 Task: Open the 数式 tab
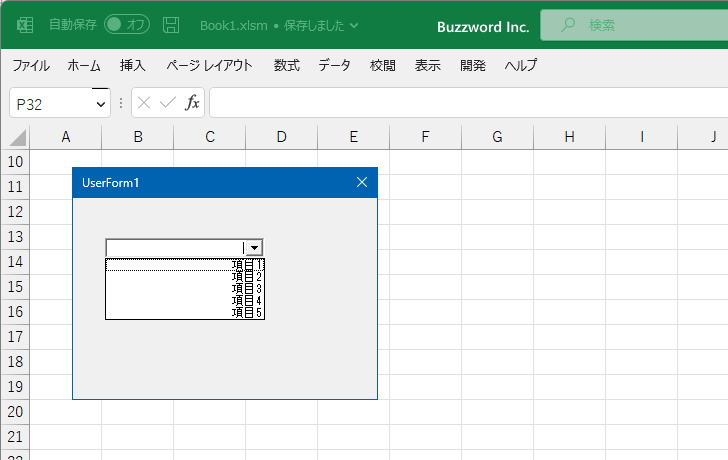pyautogui.click(x=286, y=65)
